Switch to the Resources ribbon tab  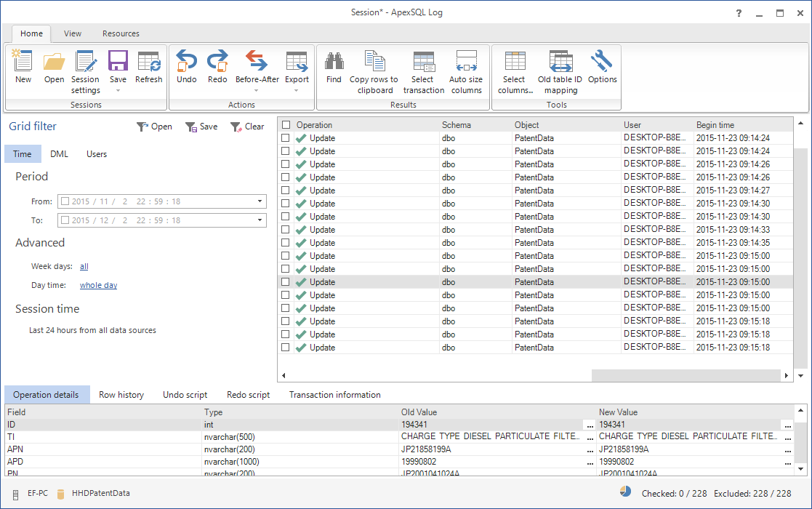pyautogui.click(x=121, y=33)
